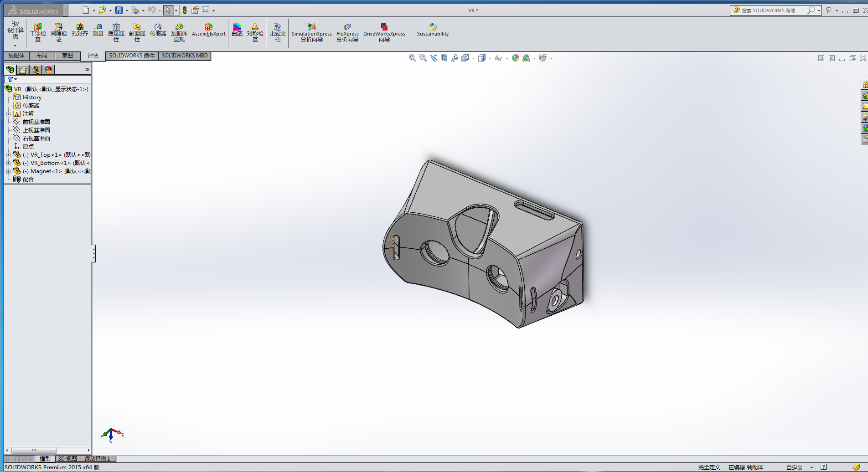Toggle the selection arrow tool

[x=168, y=10]
